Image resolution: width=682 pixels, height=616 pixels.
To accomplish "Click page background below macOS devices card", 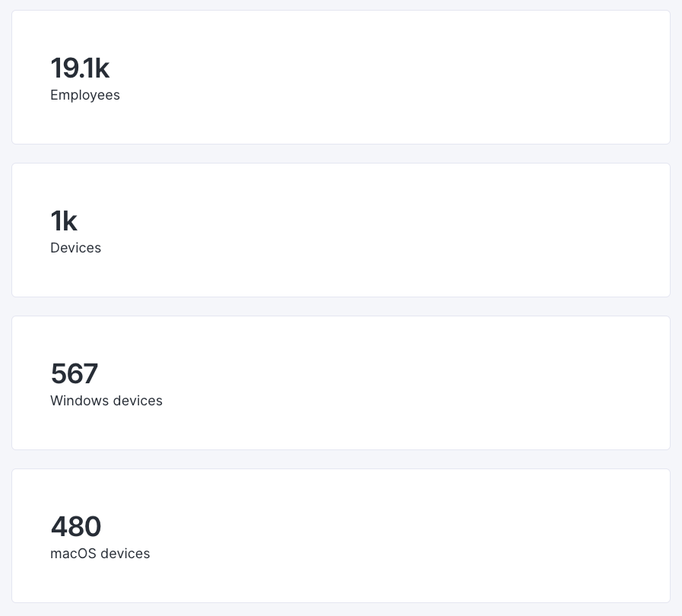I will [x=341, y=610].
